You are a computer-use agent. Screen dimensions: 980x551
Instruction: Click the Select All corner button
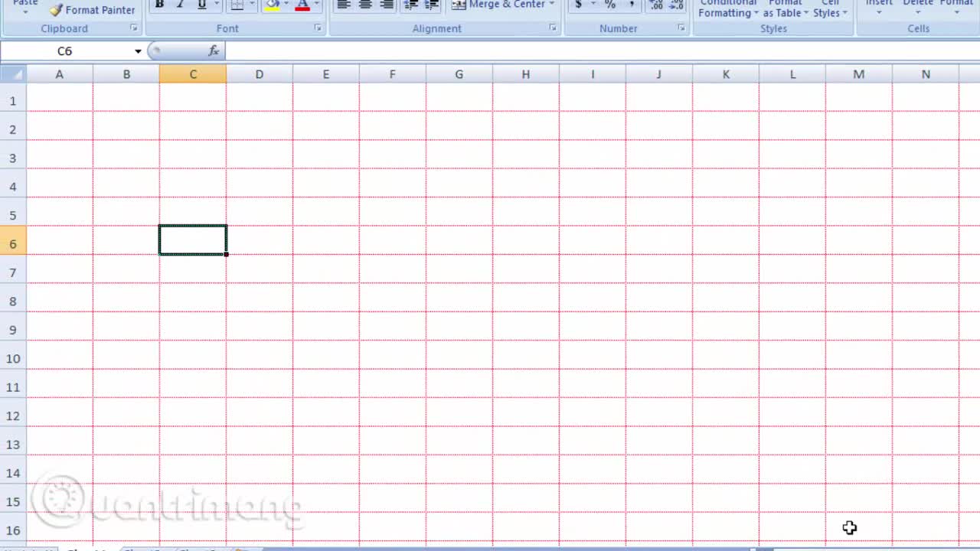(x=13, y=74)
